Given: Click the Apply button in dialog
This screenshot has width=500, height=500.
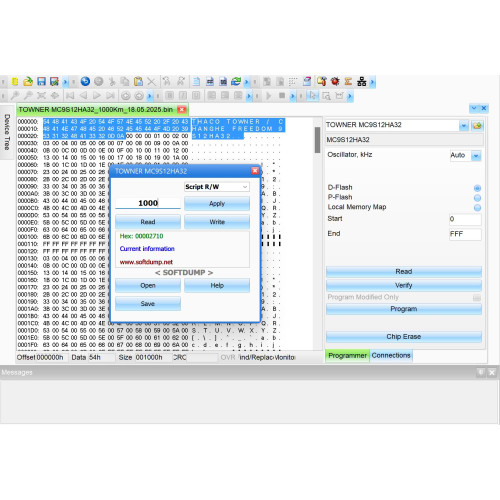Looking at the screenshot, I should click(217, 203).
